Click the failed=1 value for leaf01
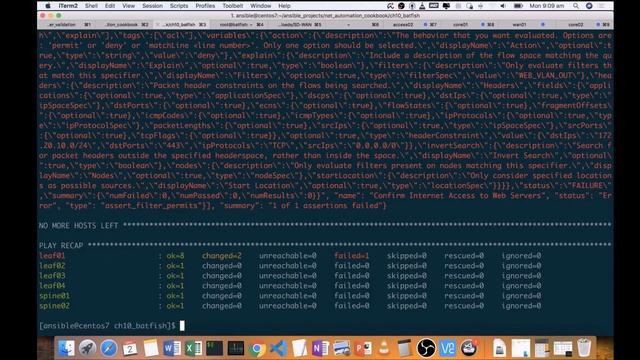Screen dimensions: 640x360 [351, 256]
